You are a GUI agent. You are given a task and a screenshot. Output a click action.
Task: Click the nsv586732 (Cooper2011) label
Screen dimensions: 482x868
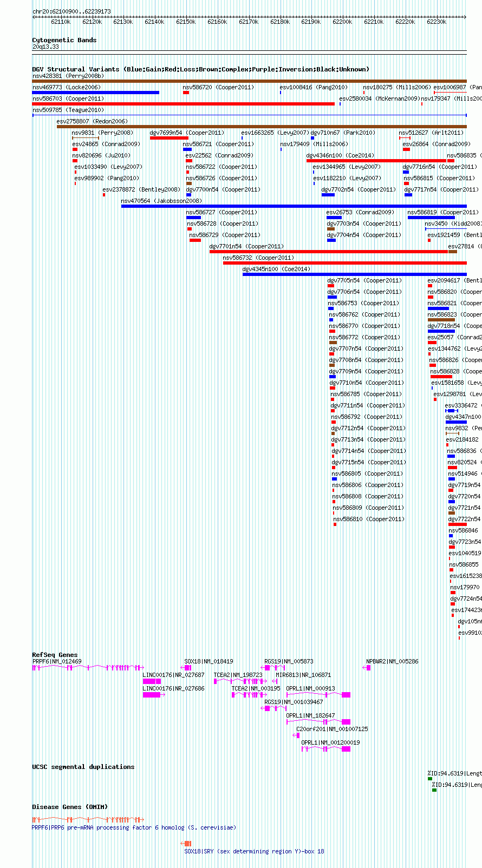click(x=258, y=258)
